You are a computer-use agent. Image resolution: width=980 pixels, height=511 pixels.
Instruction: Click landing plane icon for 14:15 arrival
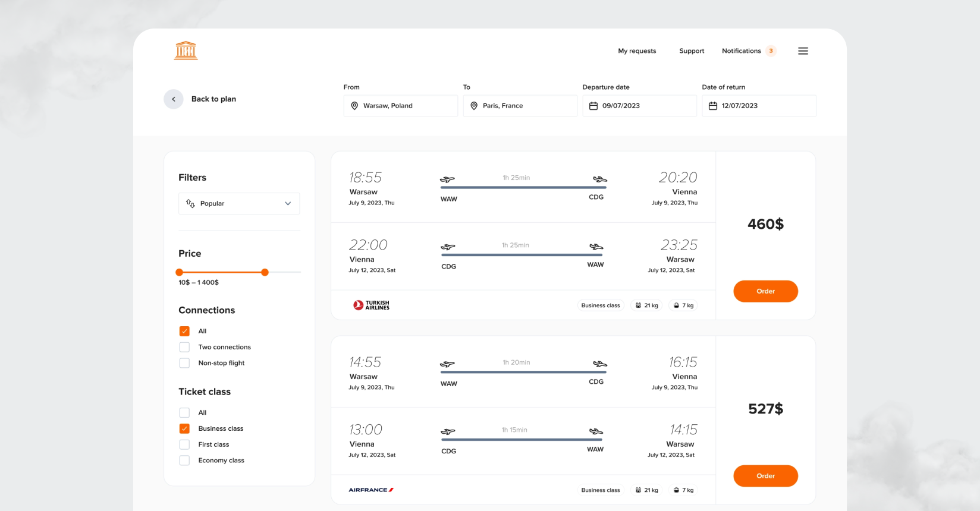596,431
